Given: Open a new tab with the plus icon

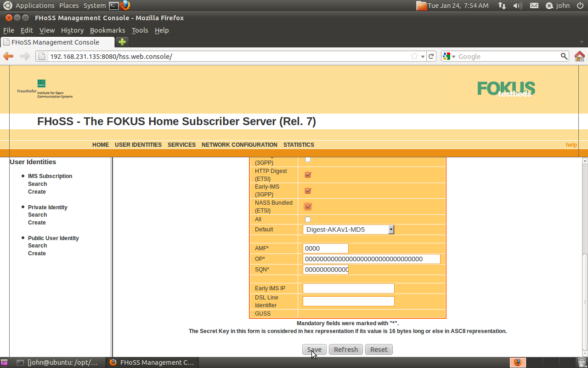Looking at the screenshot, I should pos(122,42).
